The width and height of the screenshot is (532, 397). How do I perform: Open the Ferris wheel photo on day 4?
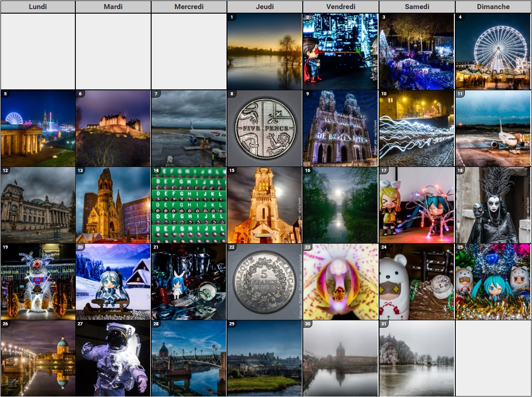493,51
